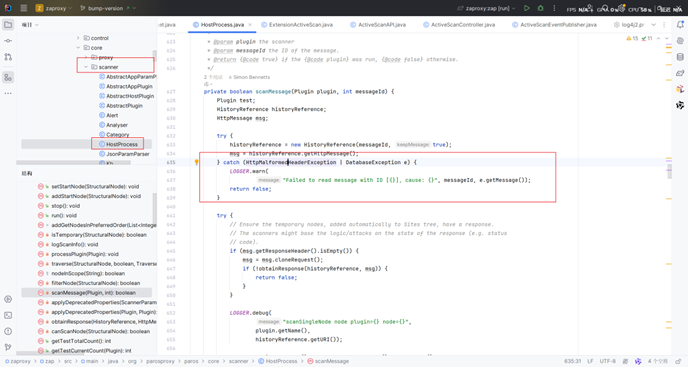The width and height of the screenshot is (688, 367).
Task: Switch to the log4j2 properties tab
Action: [629, 25]
